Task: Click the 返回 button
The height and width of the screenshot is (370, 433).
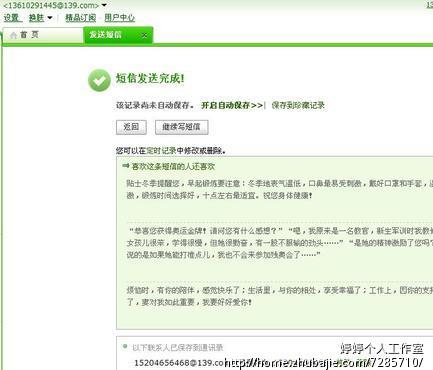Action: point(131,127)
